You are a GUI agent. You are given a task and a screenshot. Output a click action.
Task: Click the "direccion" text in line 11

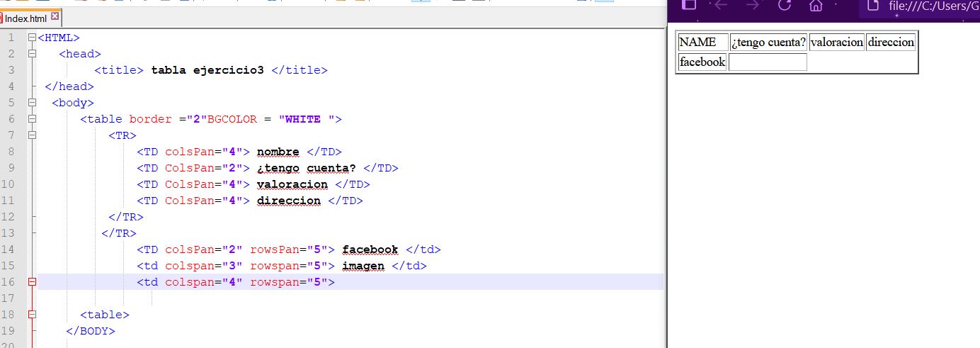click(288, 201)
